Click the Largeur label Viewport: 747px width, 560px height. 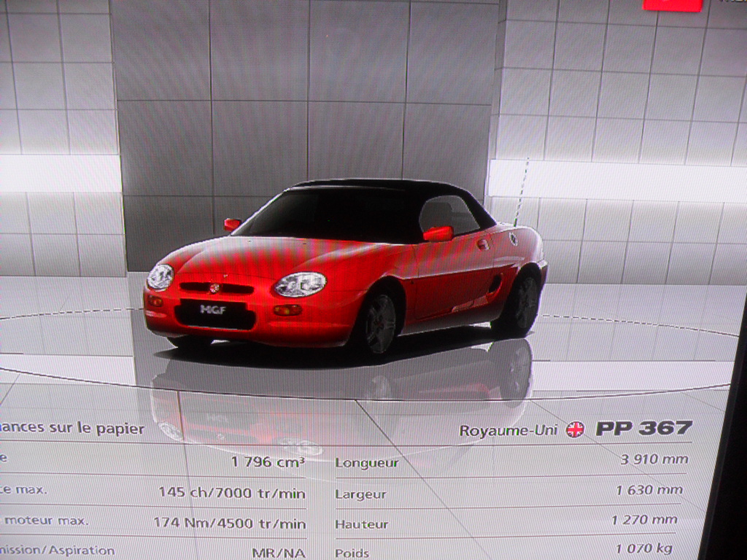tap(360, 494)
